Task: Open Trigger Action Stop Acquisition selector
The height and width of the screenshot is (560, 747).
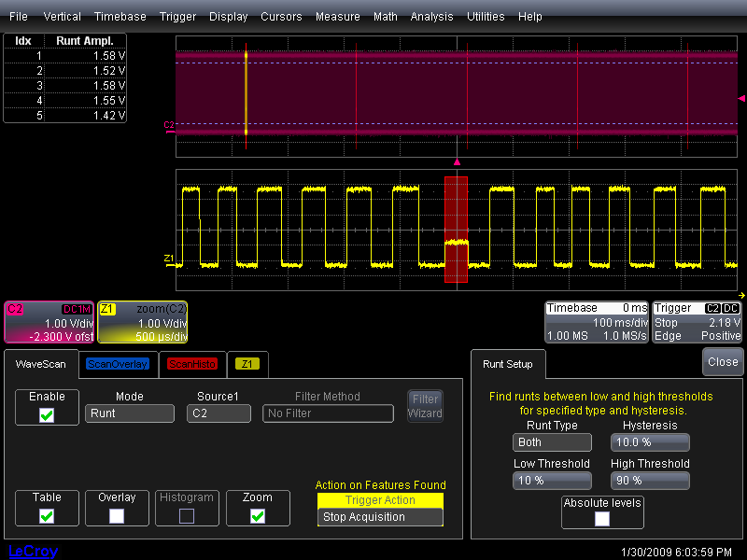Action: 380,517
